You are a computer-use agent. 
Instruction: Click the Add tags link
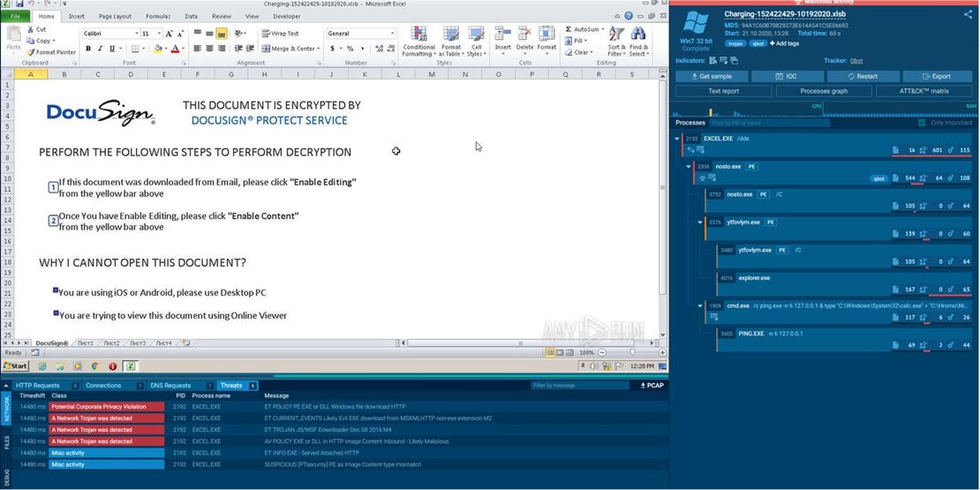point(784,43)
